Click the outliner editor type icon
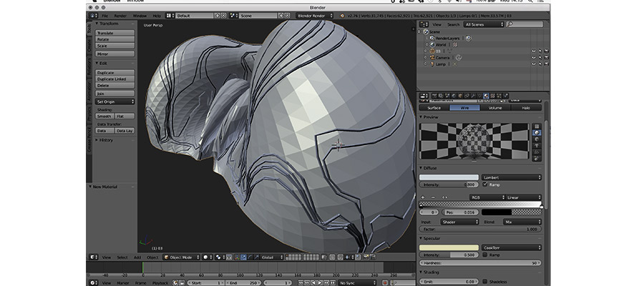The image size is (644, 286). tap(424, 24)
